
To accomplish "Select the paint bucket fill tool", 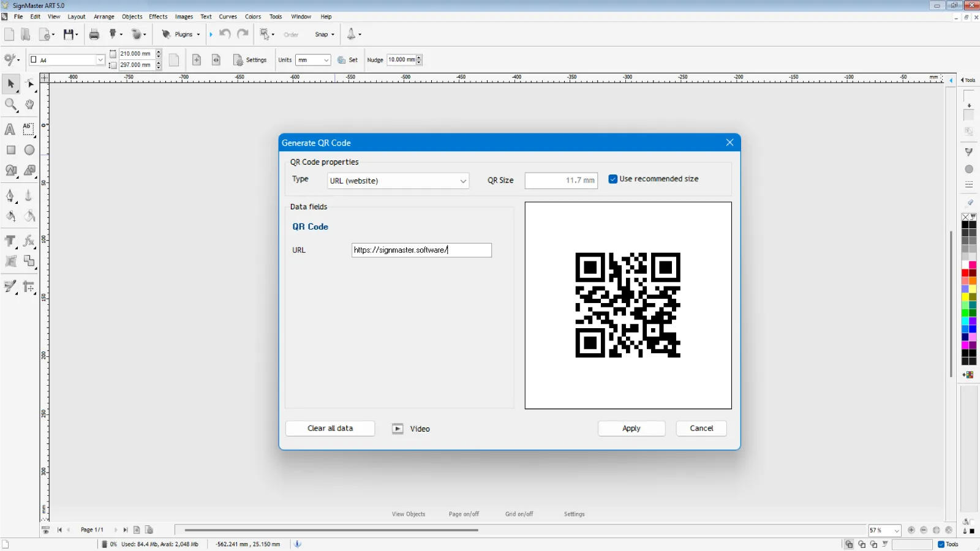I will [10, 216].
